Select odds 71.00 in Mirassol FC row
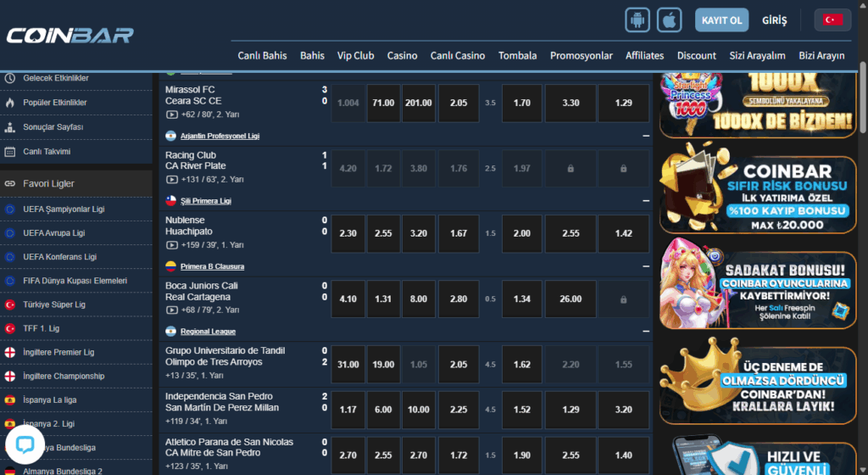 tap(383, 103)
